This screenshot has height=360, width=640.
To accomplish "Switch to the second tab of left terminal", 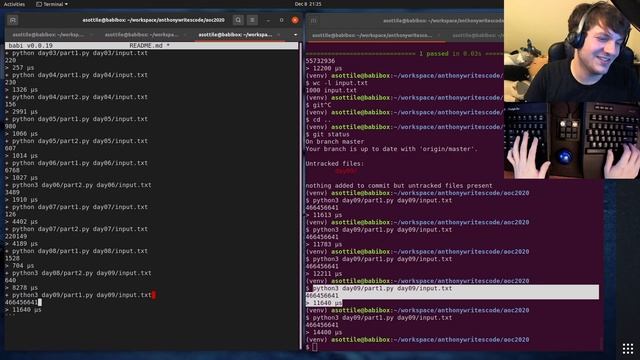I will (x=141, y=35).
